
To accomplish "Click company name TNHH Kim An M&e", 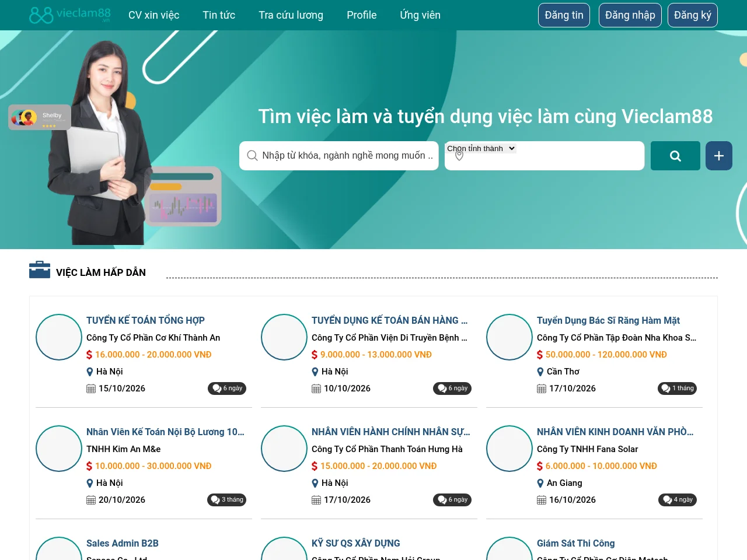I will (x=124, y=449).
